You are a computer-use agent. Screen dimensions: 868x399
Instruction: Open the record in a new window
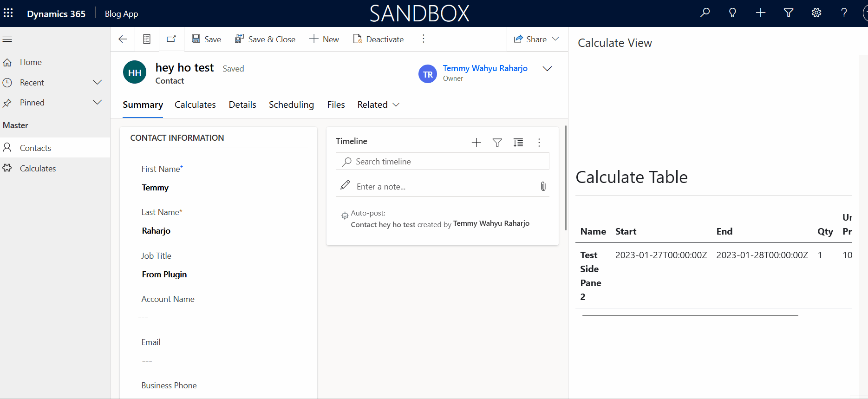(171, 39)
